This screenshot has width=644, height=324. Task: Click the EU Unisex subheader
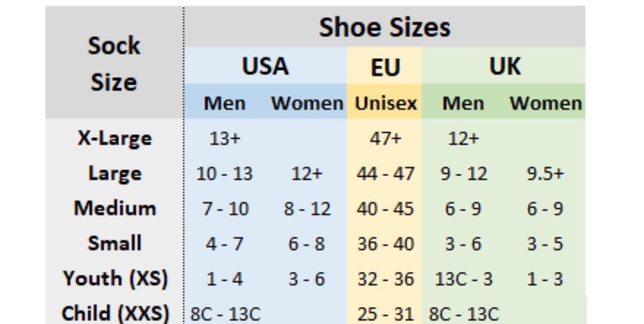(385, 103)
